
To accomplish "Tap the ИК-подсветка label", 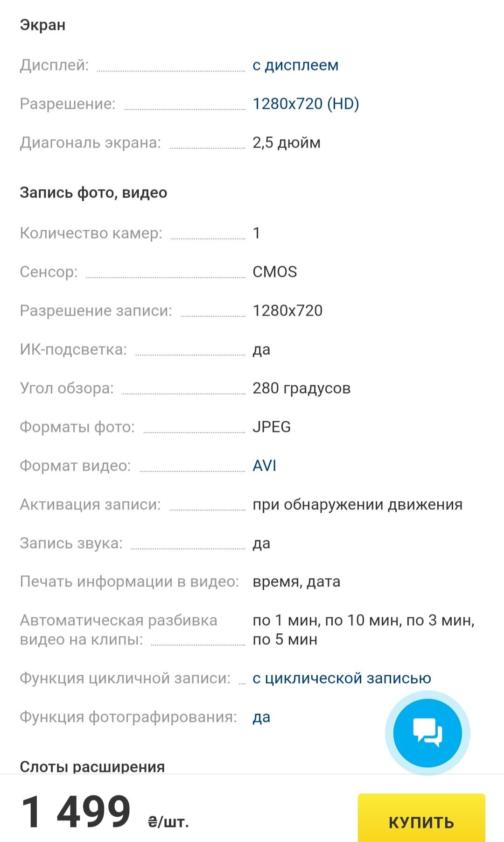I will point(73,349).
